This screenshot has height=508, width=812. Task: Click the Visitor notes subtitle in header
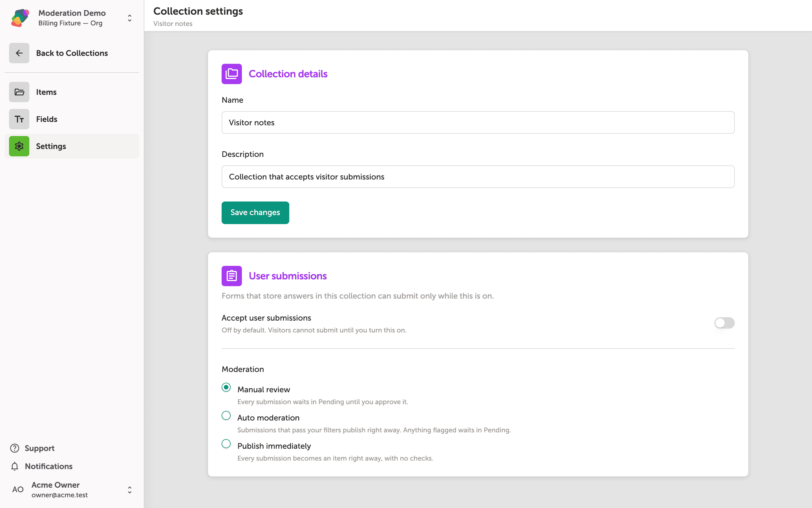pyautogui.click(x=173, y=24)
